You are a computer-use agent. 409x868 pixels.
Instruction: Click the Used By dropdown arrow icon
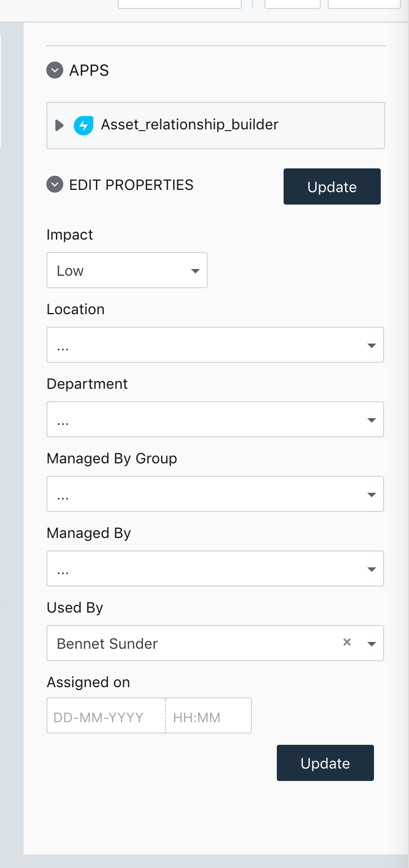(371, 643)
